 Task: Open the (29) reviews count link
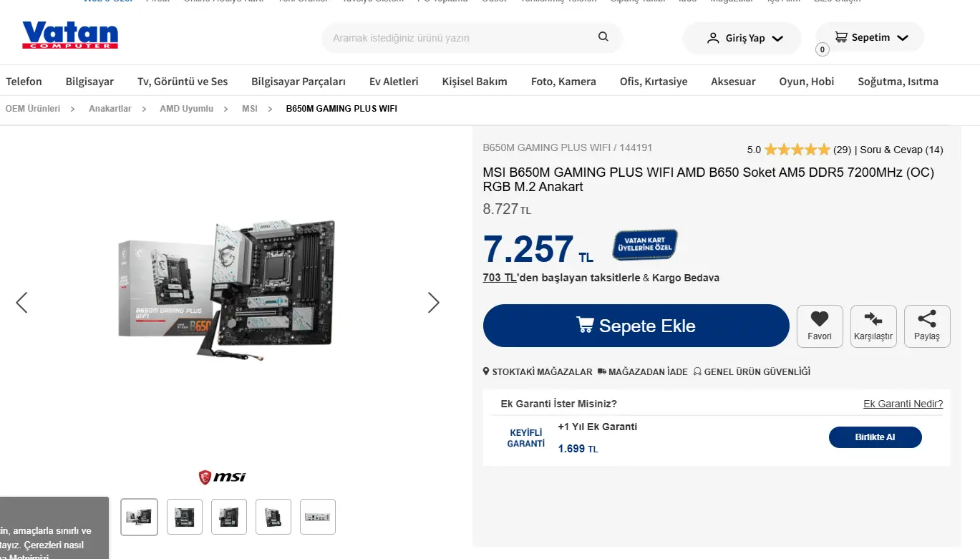(x=842, y=150)
